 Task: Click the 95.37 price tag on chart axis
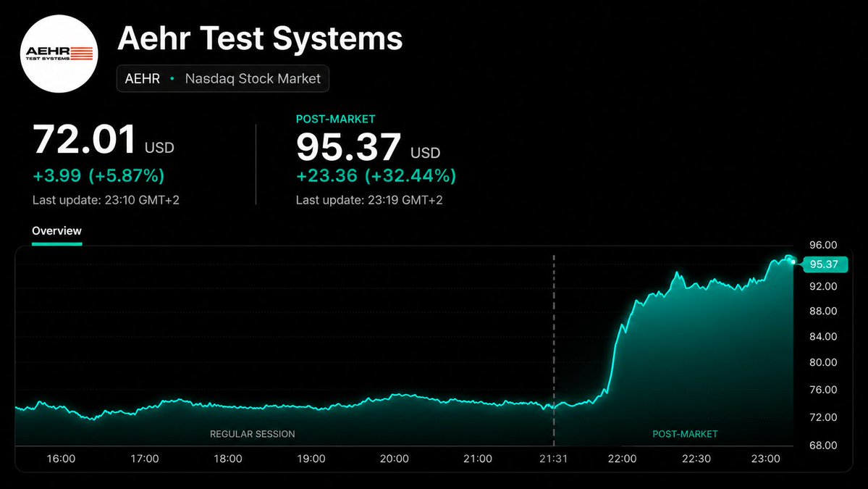(x=824, y=264)
